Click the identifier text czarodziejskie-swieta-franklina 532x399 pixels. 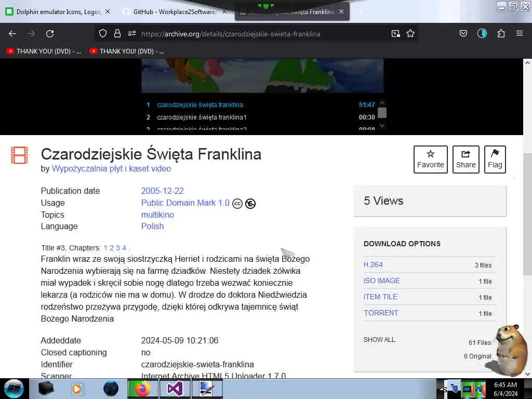[x=197, y=364]
